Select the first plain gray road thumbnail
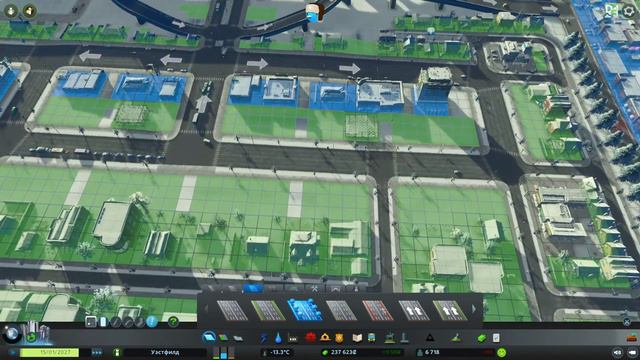640x360 pixels. 232,310
